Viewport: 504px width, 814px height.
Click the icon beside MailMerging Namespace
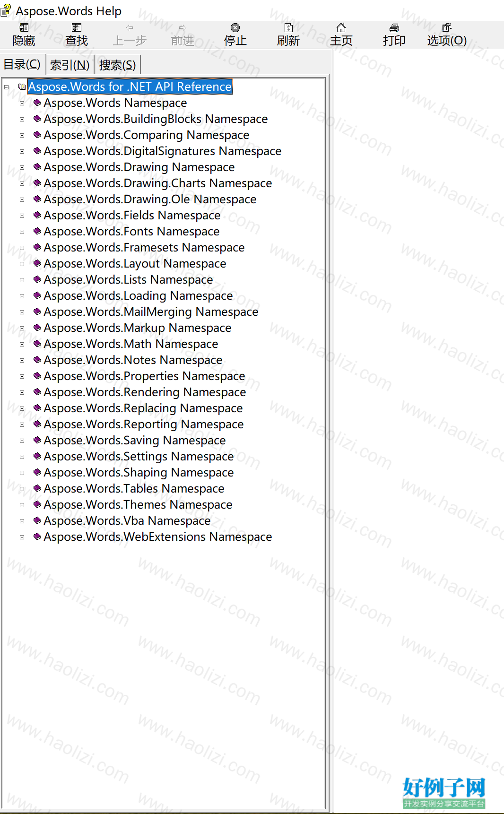coord(37,312)
